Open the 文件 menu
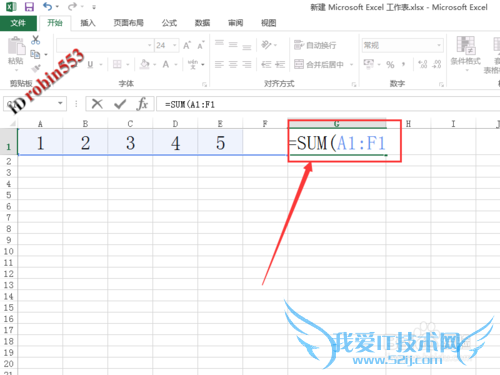Screen dimensions: 500x375 (x=18, y=23)
